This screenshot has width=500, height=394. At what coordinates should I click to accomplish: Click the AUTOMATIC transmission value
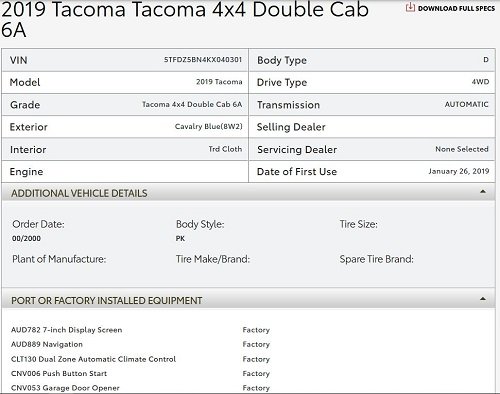467,104
